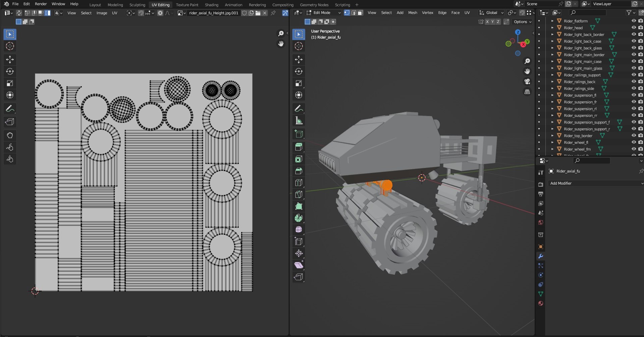
Task: Select the Loop Cut tool
Action: pyautogui.click(x=299, y=183)
